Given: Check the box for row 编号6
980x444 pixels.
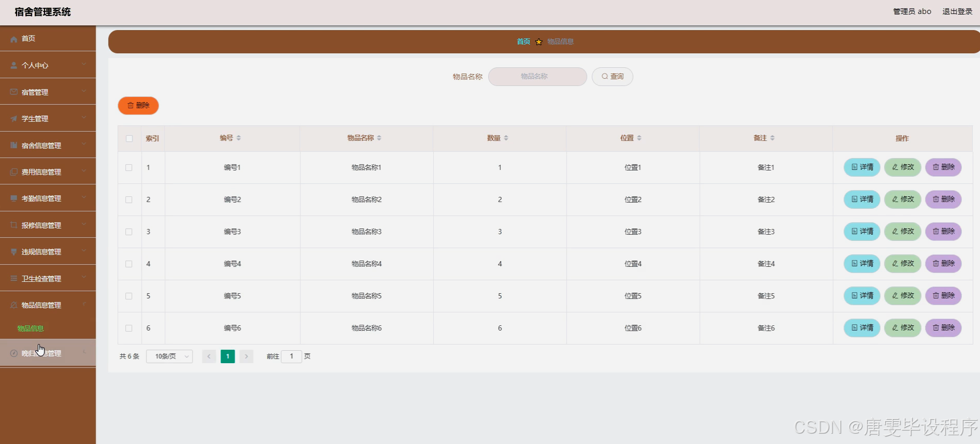Looking at the screenshot, I should [129, 328].
